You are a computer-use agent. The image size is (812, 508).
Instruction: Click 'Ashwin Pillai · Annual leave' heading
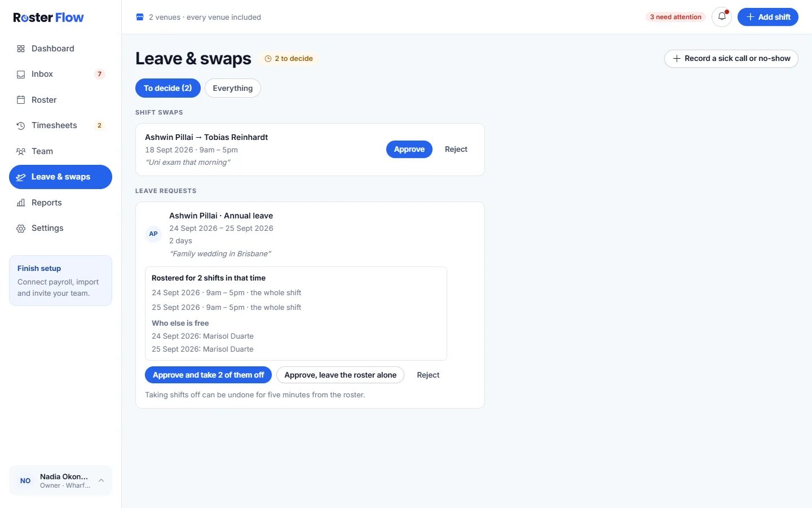[221, 216]
